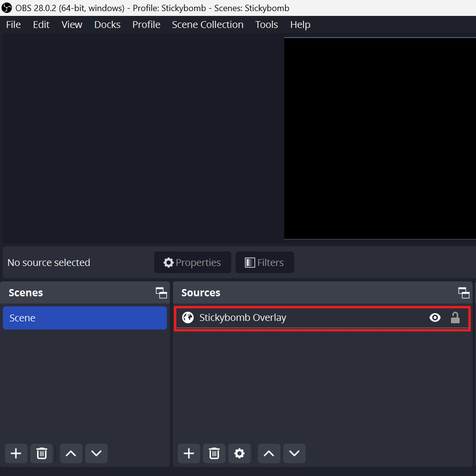476x476 pixels.
Task: Select the Stickybomb Overlay source
Action: coord(322,318)
